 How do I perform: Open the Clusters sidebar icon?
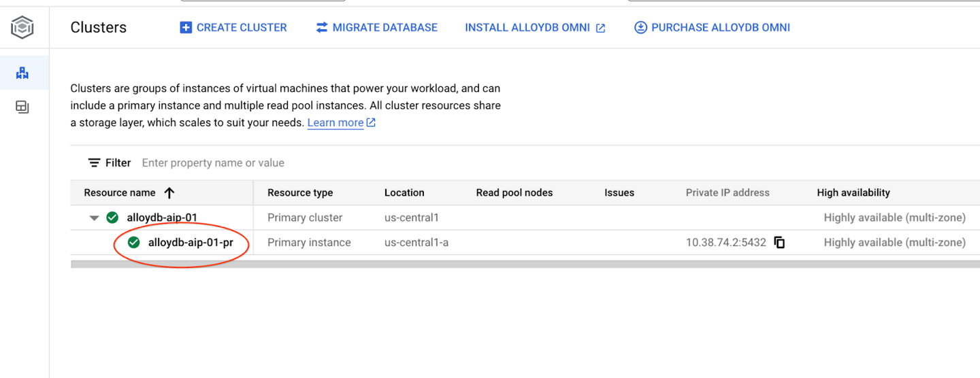click(x=22, y=73)
